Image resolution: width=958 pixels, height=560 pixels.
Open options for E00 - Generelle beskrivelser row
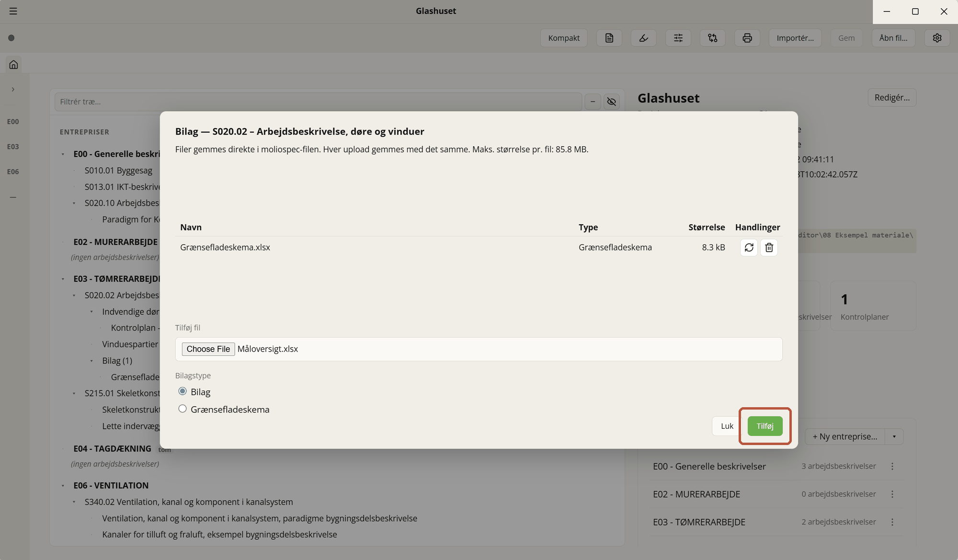[x=892, y=466]
